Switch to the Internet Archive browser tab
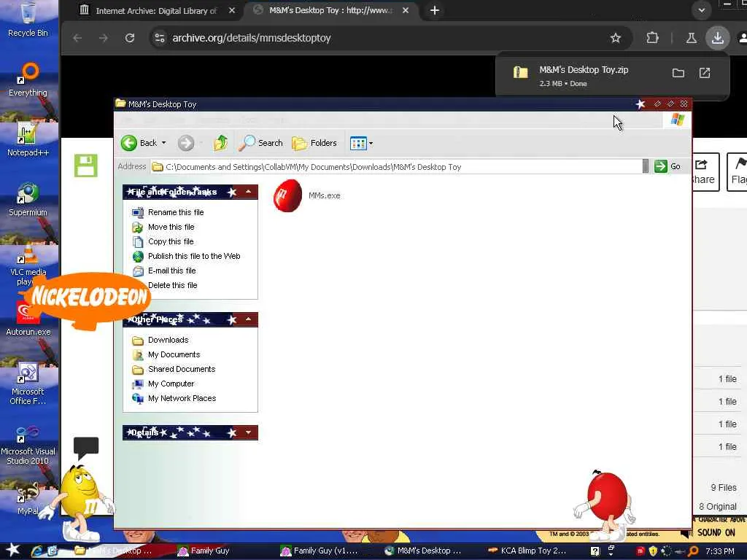The height and width of the screenshot is (560, 747). tap(158, 10)
